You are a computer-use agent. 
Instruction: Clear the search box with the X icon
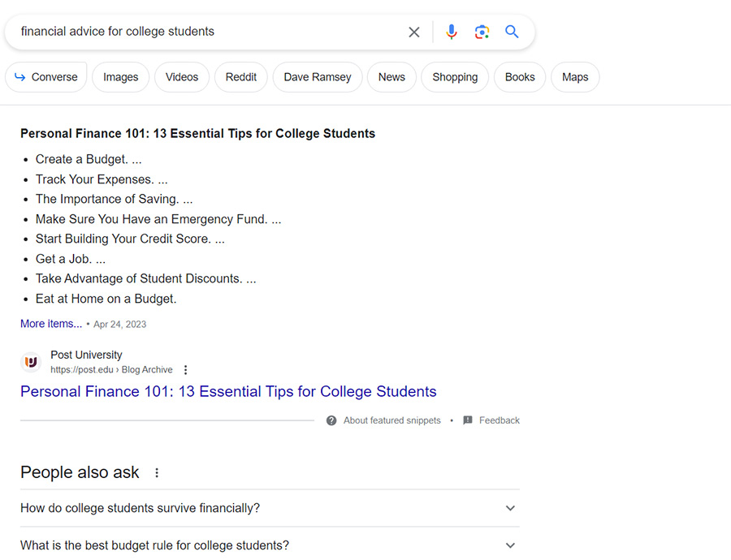(x=414, y=32)
